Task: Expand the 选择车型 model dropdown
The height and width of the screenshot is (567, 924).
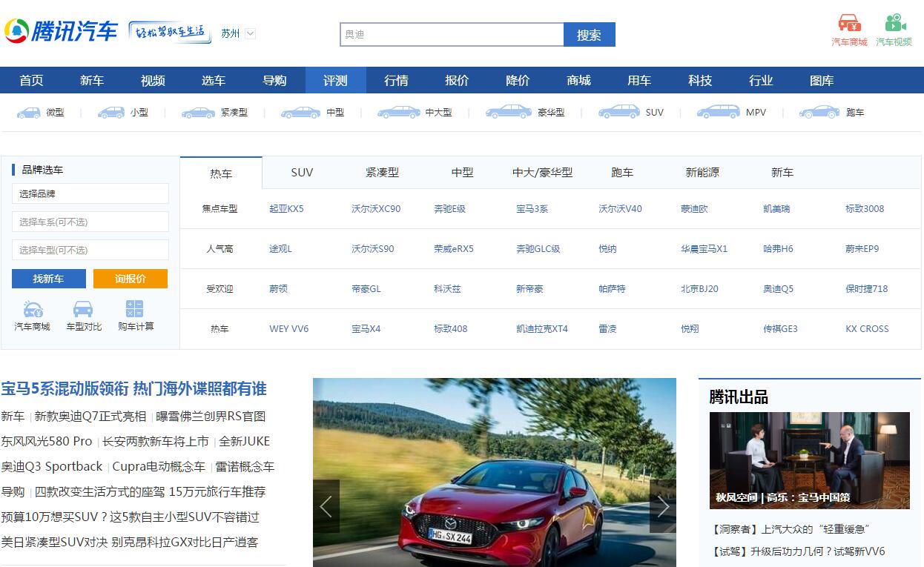Action: [90, 250]
